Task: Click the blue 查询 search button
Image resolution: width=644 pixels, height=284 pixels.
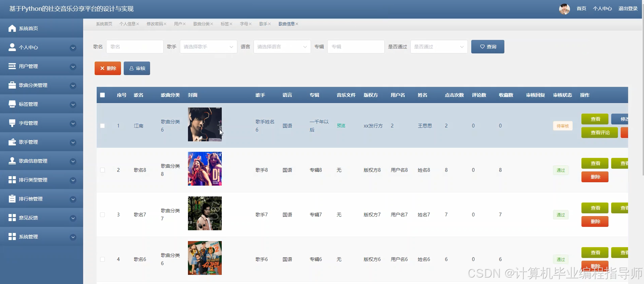Action: (x=488, y=47)
